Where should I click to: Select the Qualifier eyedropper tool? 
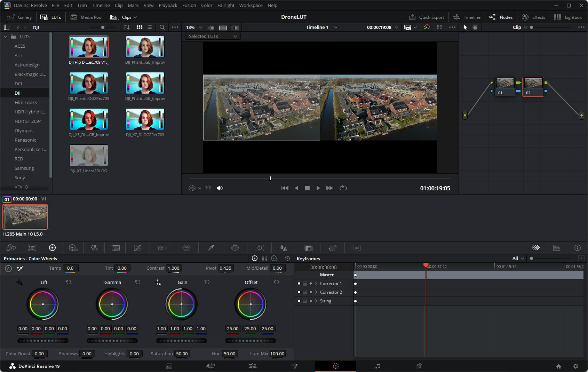[x=211, y=248]
